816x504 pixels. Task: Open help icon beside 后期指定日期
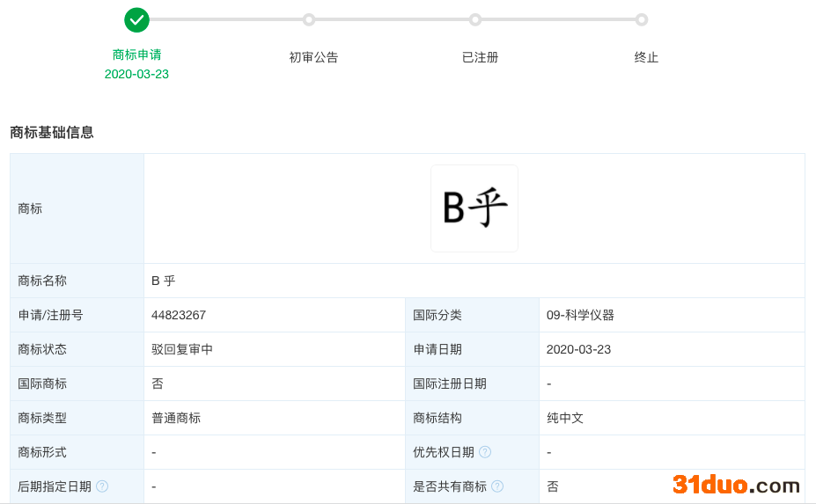point(102,486)
